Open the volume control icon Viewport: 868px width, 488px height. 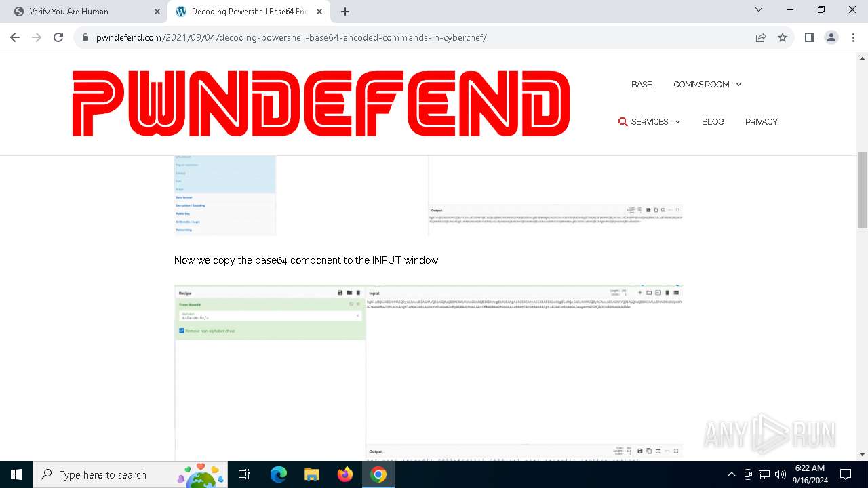coord(781,474)
